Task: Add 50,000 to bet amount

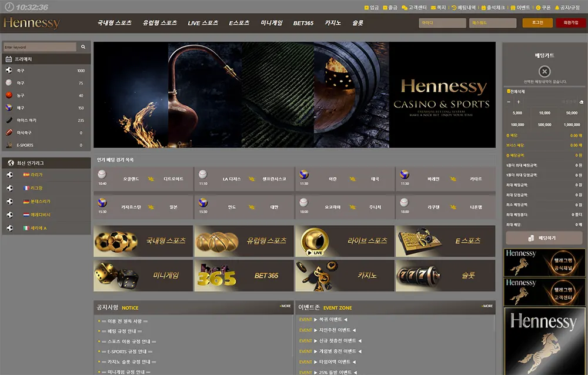Action: pos(572,113)
